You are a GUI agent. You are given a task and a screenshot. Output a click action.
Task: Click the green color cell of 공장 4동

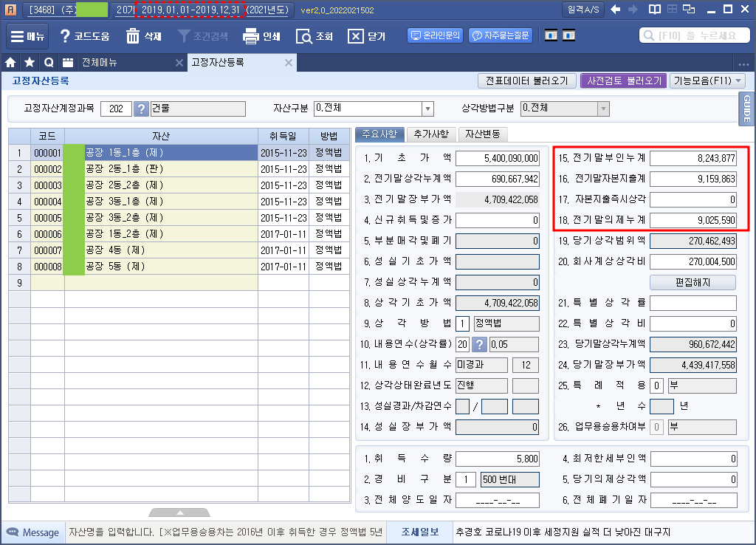[74, 250]
